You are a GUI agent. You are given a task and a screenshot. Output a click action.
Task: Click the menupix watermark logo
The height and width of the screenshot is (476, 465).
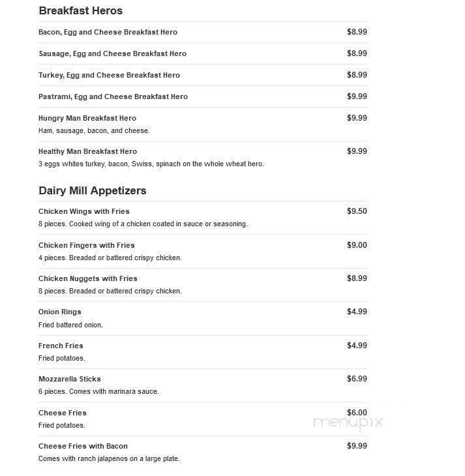(348, 423)
